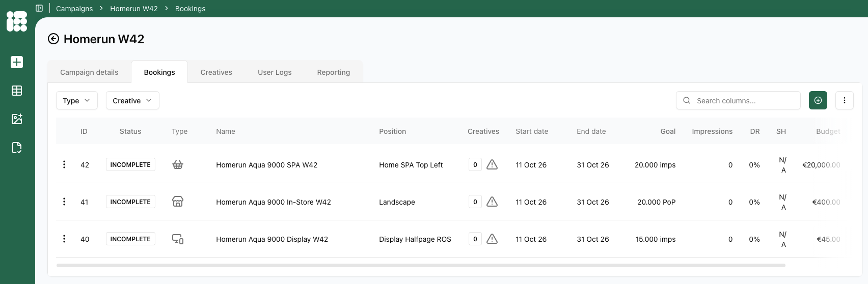Click INCOMPLETE status badge for booking 42
The height and width of the screenshot is (284, 868).
coord(130,164)
